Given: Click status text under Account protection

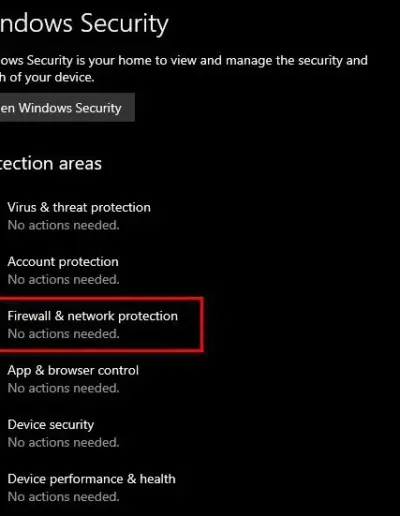Looking at the screenshot, I should pos(63,280).
